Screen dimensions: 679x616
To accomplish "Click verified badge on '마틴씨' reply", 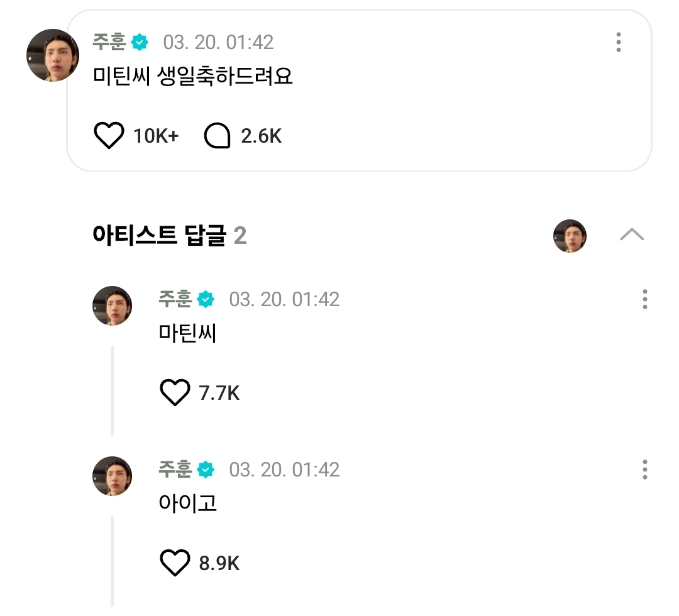I will point(206,300).
